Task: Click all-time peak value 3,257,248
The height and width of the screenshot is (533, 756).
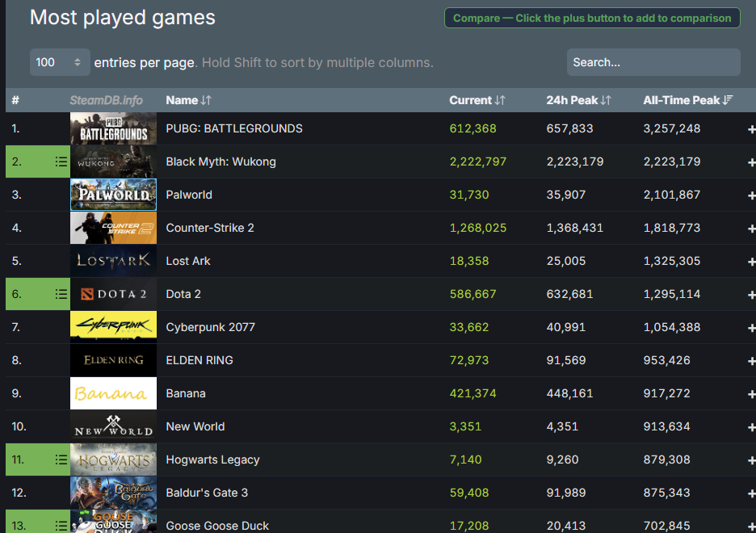Action: (672, 128)
